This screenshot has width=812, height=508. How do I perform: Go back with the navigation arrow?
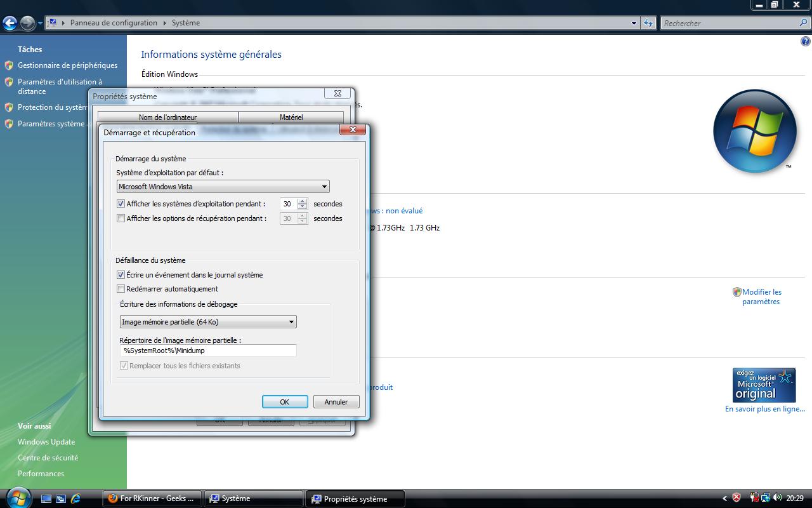coord(10,23)
